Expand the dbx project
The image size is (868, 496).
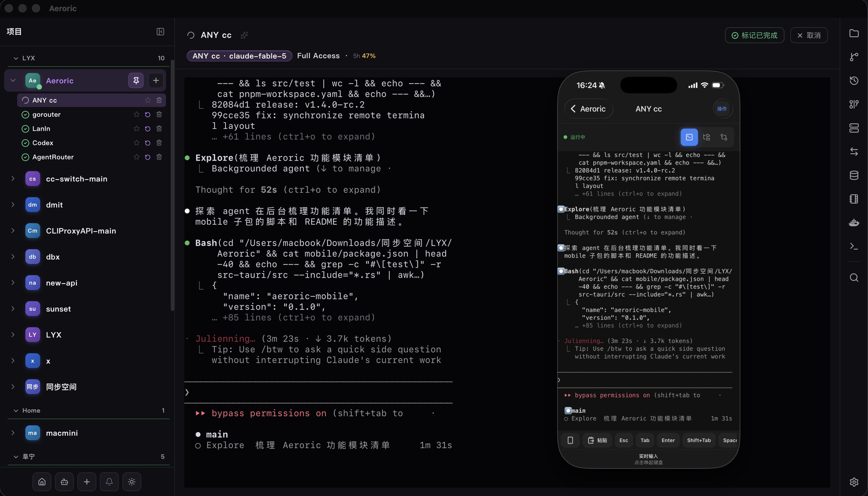coord(13,257)
